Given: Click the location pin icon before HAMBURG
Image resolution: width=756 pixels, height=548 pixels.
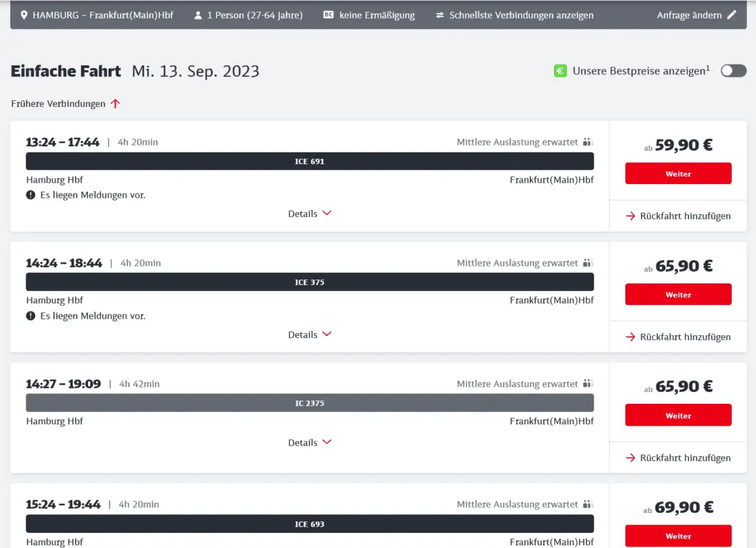Looking at the screenshot, I should (23, 14).
